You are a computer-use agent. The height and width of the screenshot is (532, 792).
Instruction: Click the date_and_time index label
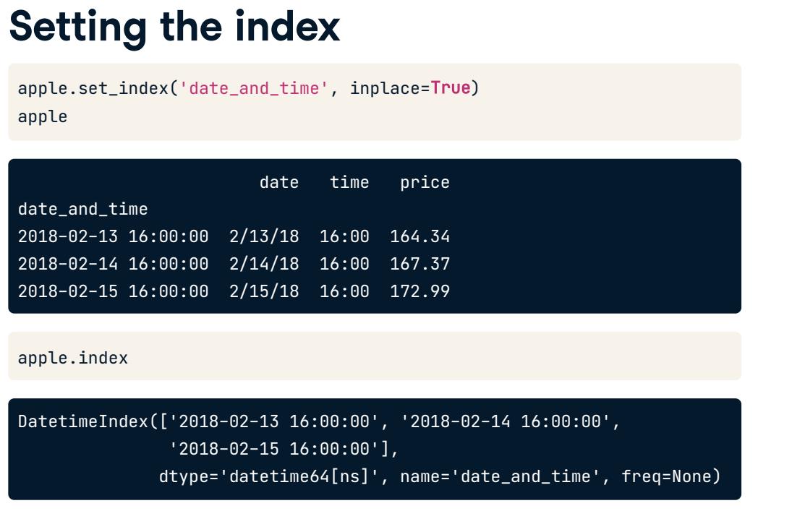[83, 210]
